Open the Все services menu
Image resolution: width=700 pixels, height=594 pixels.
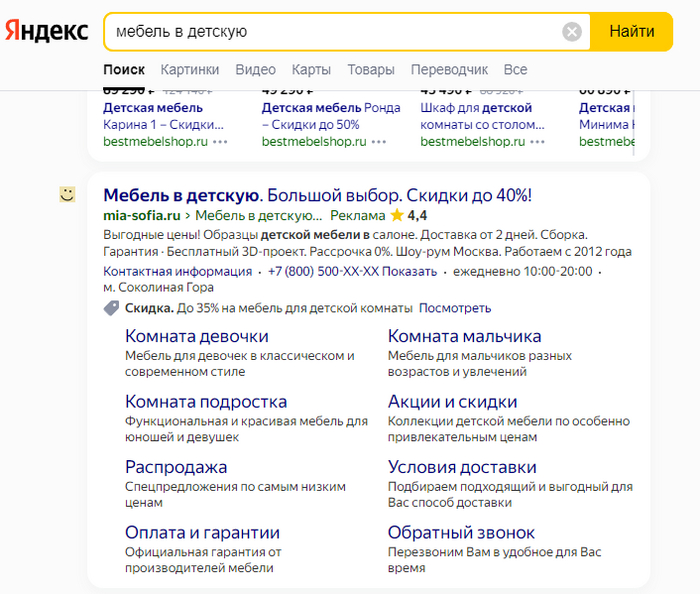[x=515, y=70]
